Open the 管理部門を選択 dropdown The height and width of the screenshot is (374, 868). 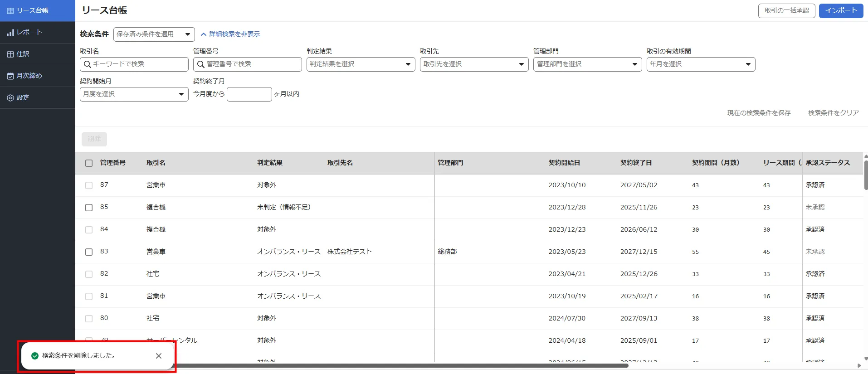[587, 64]
